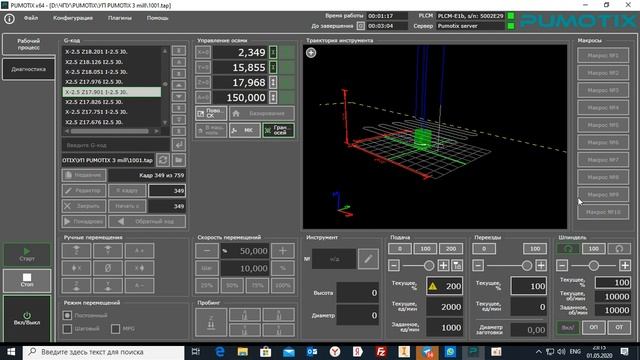Click the G-code horizontal scrollbar

111,131
